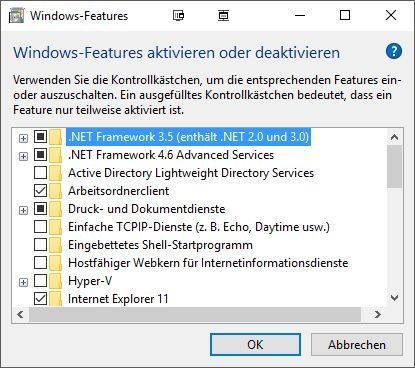Click the Hyper-V folder icon
The height and width of the screenshot is (368, 415).
[56, 281]
